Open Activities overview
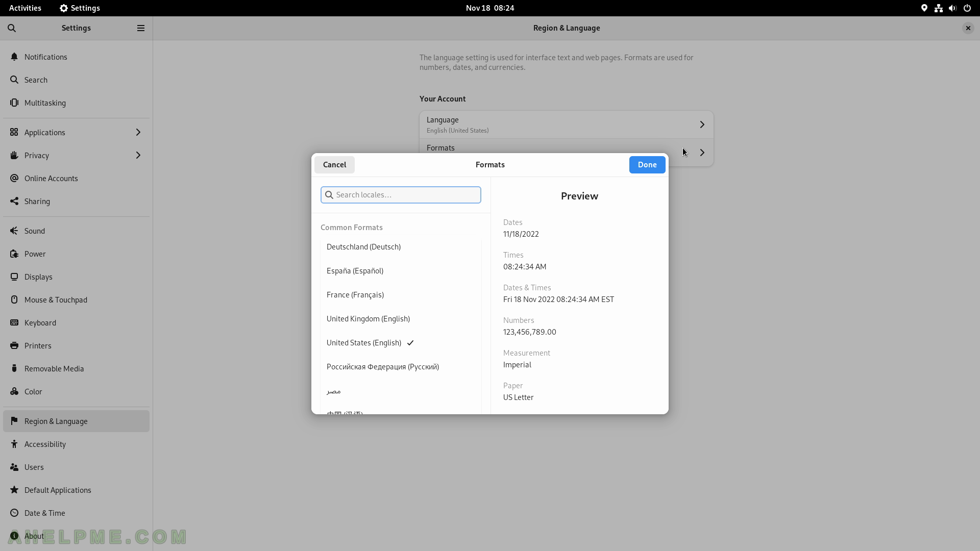 (x=25, y=8)
